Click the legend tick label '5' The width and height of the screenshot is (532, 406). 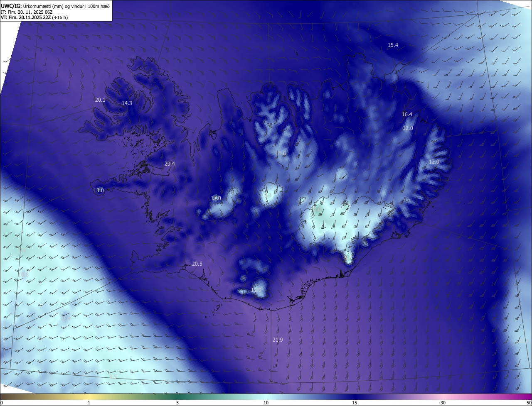coord(177,403)
